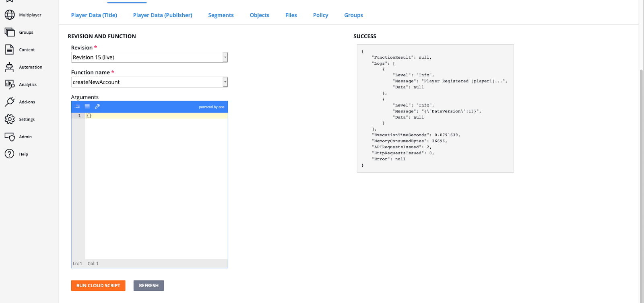Click the 'Ln: 1' status indicator

77,264
